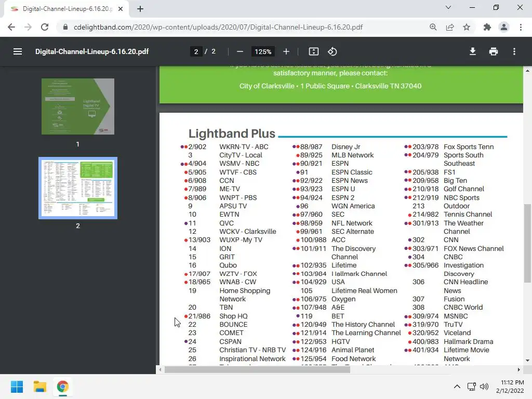This screenshot has width=532, height=399.
Task: Bookmark this tab with the star
Action: [x=467, y=27]
